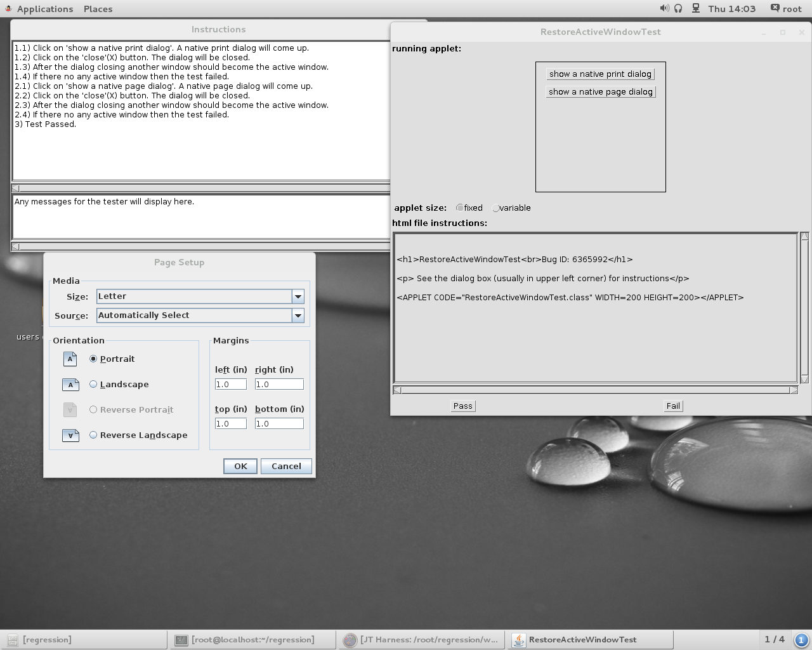Click the network icon in top bar
812x650 pixels.
[x=696, y=8]
